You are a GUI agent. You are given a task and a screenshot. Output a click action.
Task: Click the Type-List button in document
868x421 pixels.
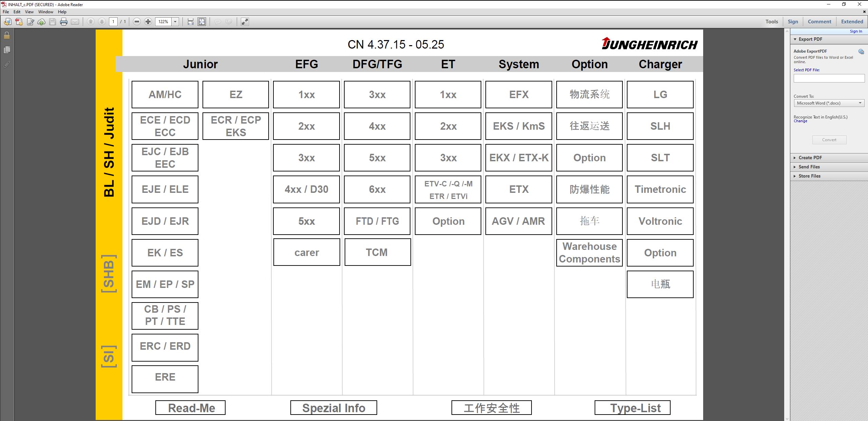tap(632, 408)
